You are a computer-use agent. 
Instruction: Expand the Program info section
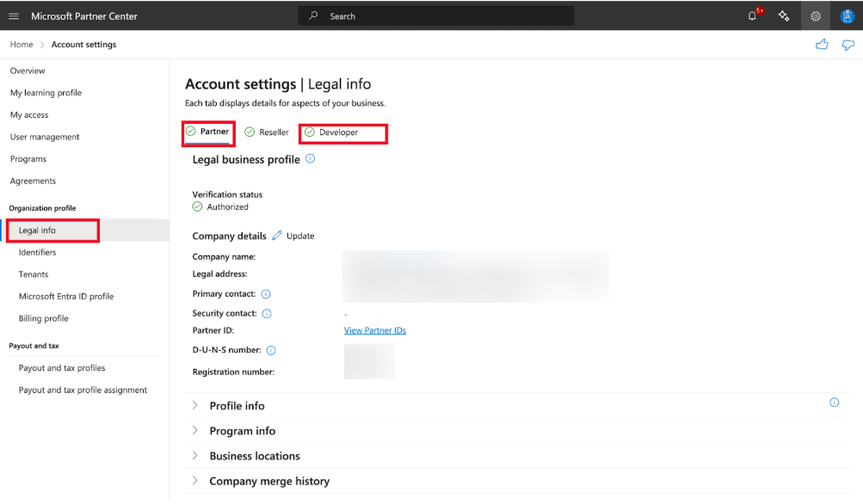(194, 431)
